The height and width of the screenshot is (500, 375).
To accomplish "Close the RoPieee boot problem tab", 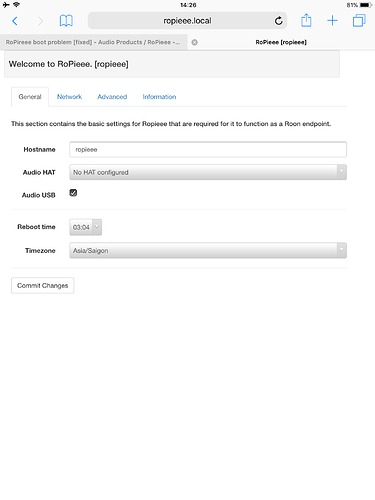I will click(x=195, y=42).
